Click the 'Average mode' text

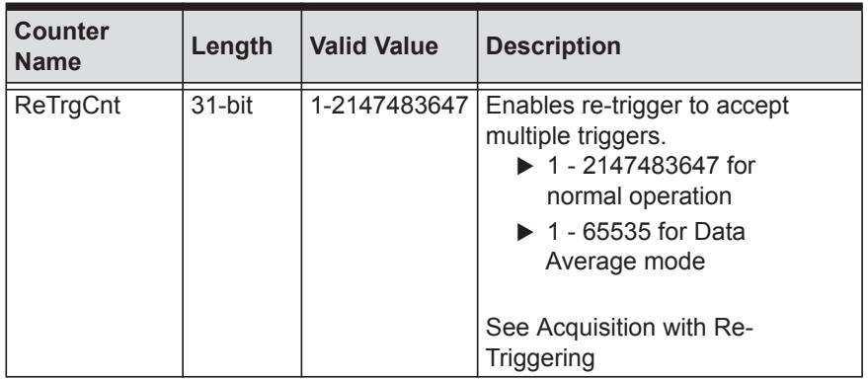tap(625, 262)
